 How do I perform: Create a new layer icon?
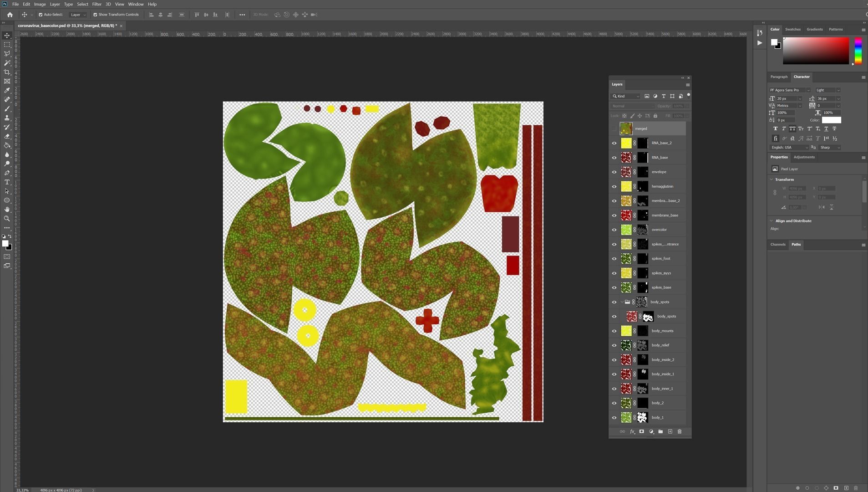pos(670,431)
